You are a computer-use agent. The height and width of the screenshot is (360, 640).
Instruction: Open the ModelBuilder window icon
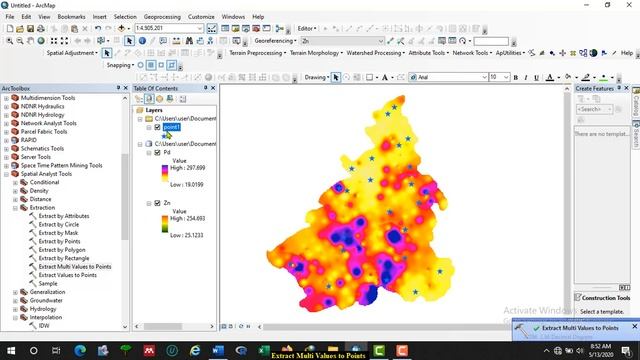point(280,29)
